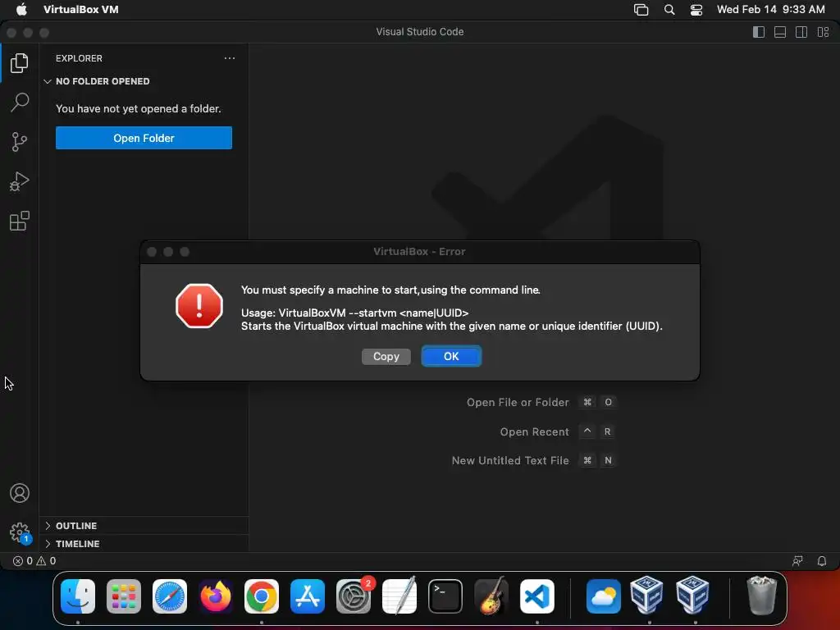Open the Weather app from the Dock
This screenshot has width=840, height=630.
coord(603,596)
